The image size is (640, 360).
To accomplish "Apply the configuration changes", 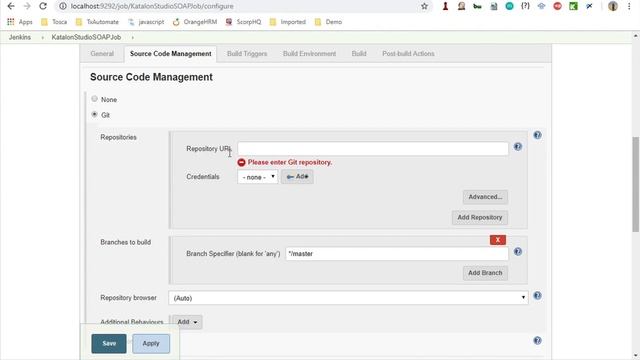I will click(151, 344).
